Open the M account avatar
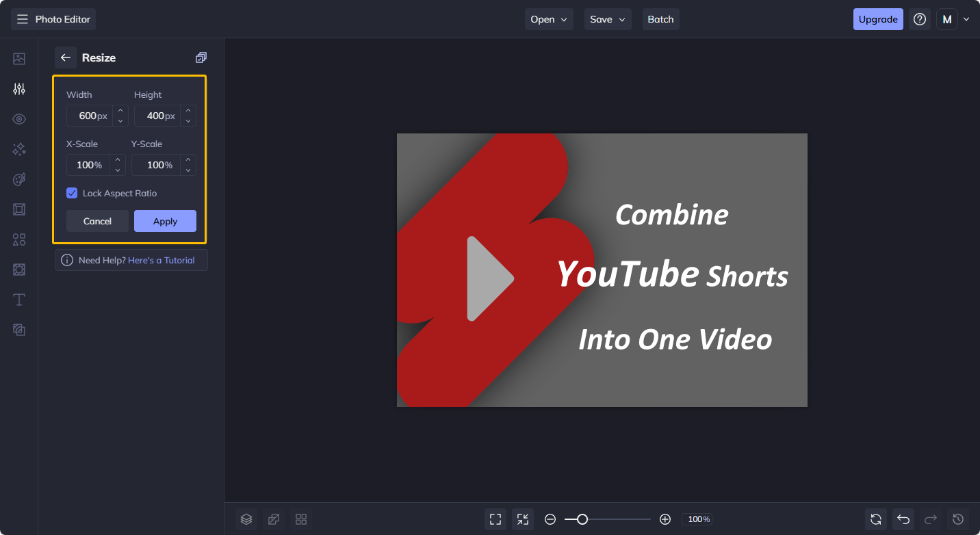Screen dimensions: 980x535 coord(947,19)
